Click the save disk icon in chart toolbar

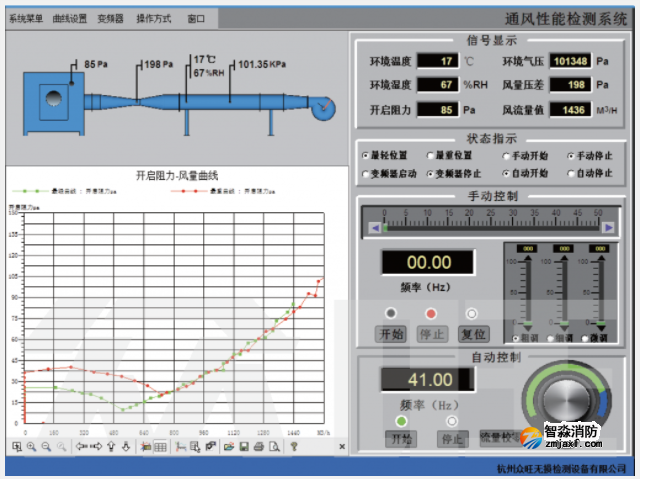tap(243, 447)
